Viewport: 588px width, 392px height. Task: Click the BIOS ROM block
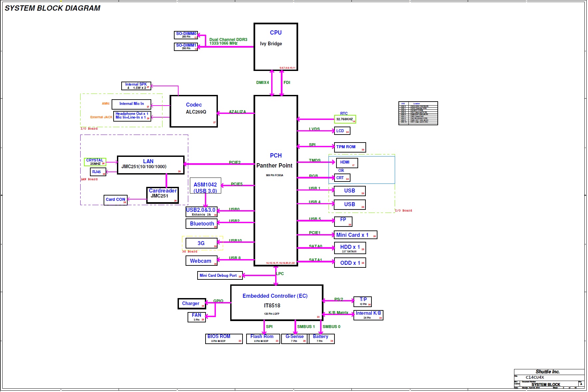click(x=224, y=338)
